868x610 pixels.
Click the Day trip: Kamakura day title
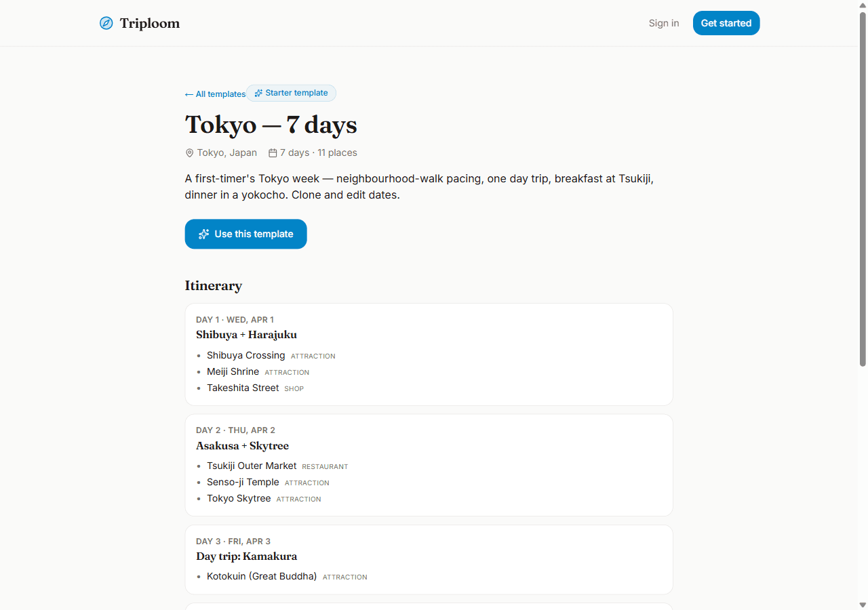click(x=247, y=556)
